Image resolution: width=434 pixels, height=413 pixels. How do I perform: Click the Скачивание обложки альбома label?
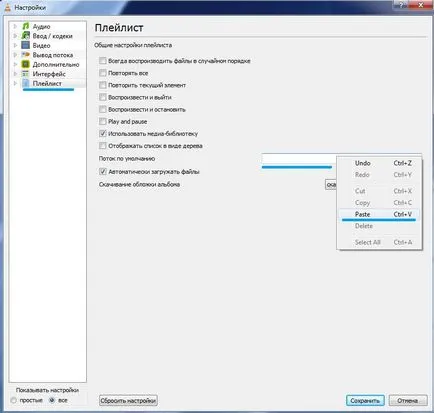click(139, 184)
